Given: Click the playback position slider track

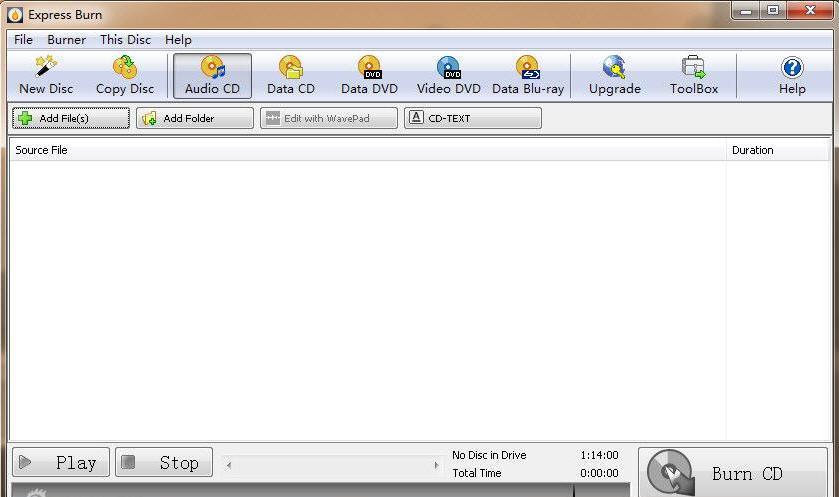Looking at the screenshot, I should (x=332, y=465).
